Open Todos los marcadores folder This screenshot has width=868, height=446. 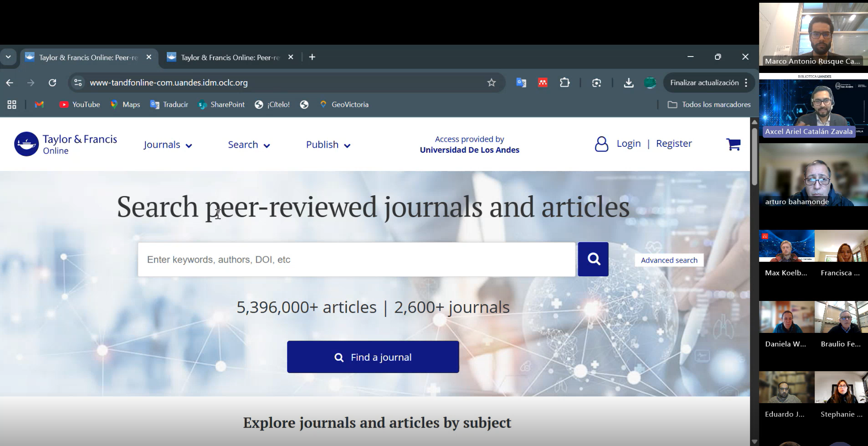(709, 104)
